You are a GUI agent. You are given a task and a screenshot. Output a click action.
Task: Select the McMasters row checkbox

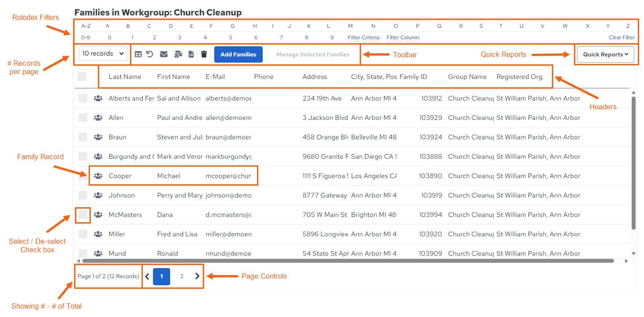[83, 215]
